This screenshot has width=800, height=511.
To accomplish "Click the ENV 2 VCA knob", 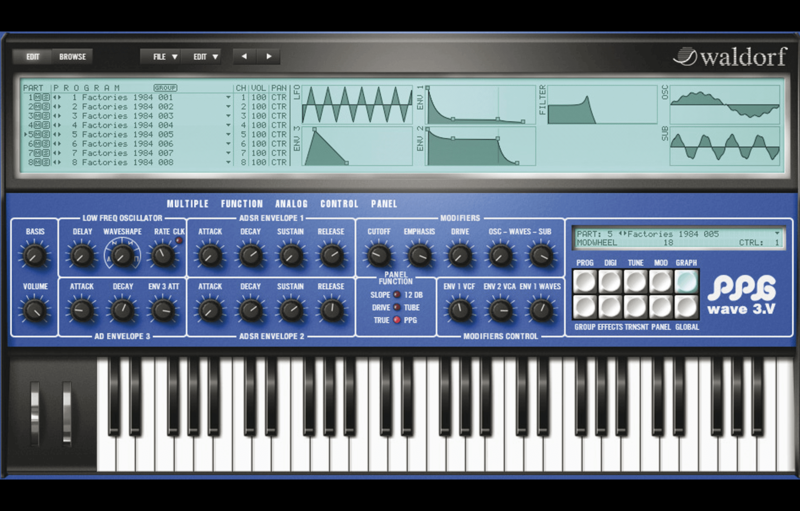I will pyautogui.click(x=501, y=310).
